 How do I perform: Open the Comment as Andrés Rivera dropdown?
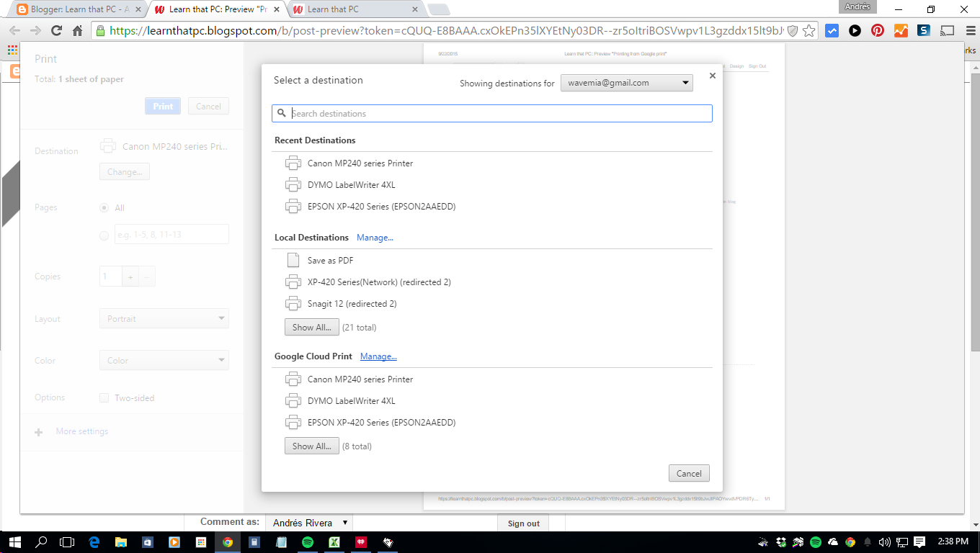[309, 523]
